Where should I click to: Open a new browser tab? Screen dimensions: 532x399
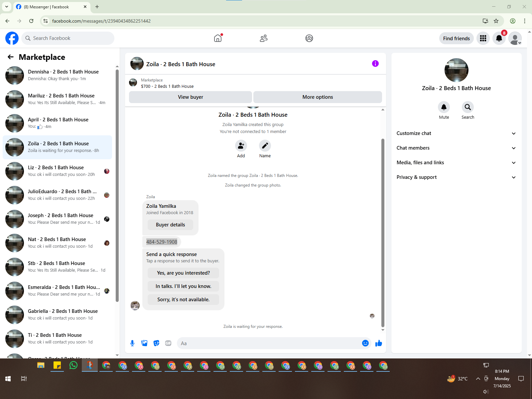[97, 7]
